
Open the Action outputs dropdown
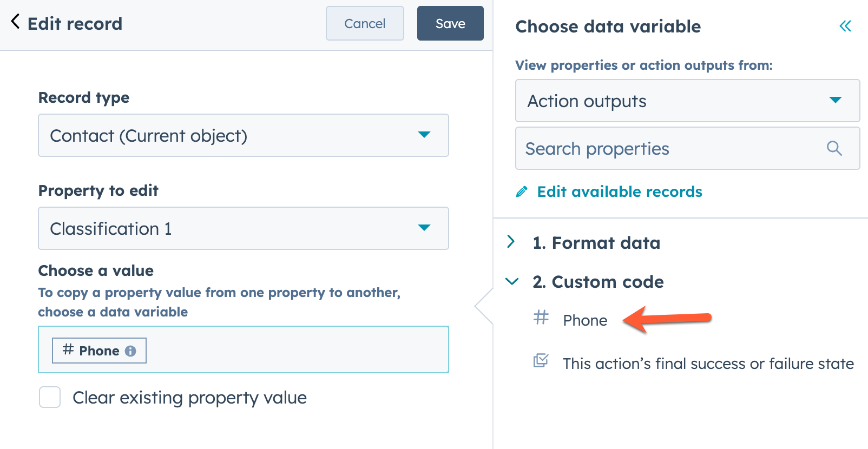(687, 101)
